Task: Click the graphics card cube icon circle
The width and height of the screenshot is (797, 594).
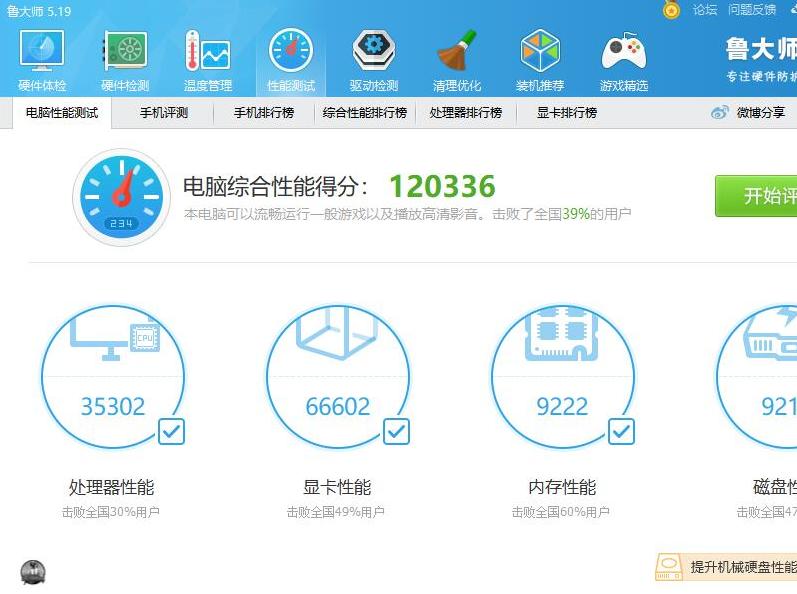Action: pos(338,377)
